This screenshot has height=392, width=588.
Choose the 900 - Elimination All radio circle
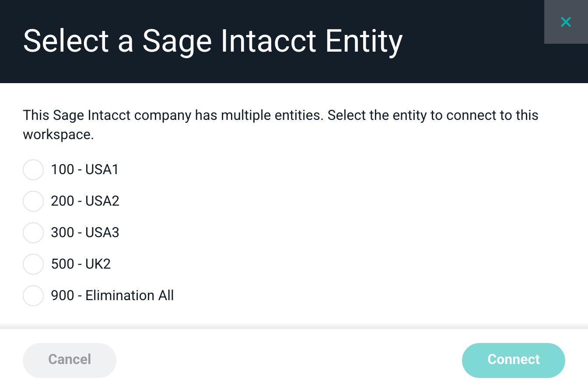[x=33, y=296]
